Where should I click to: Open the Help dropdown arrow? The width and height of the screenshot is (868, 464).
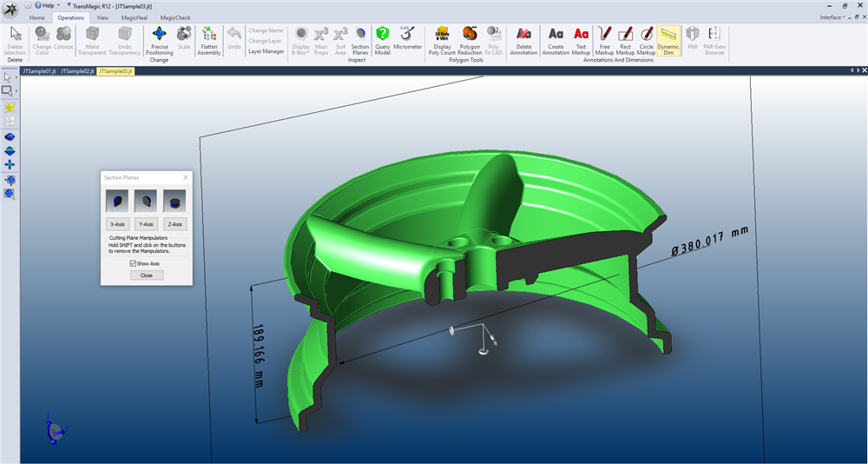click(x=58, y=5)
